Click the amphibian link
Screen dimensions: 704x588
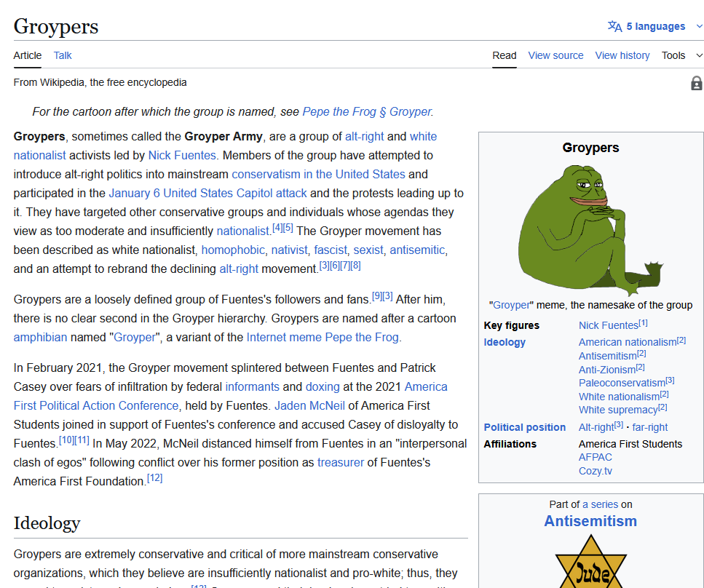tap(41, 337)
